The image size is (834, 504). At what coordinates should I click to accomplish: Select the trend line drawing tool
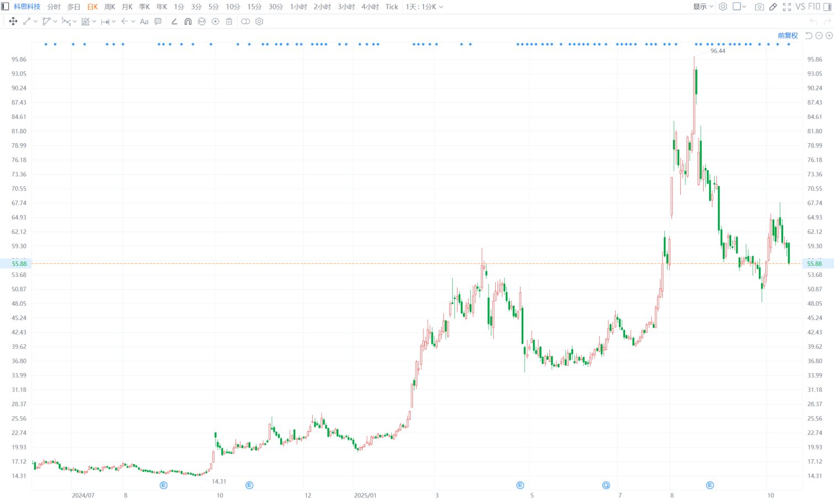tap(27, 22)
